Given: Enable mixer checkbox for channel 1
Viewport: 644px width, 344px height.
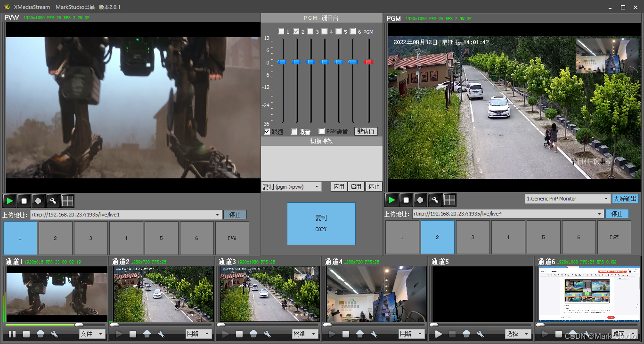Looking at the screenshot, I should coord(281,32).
